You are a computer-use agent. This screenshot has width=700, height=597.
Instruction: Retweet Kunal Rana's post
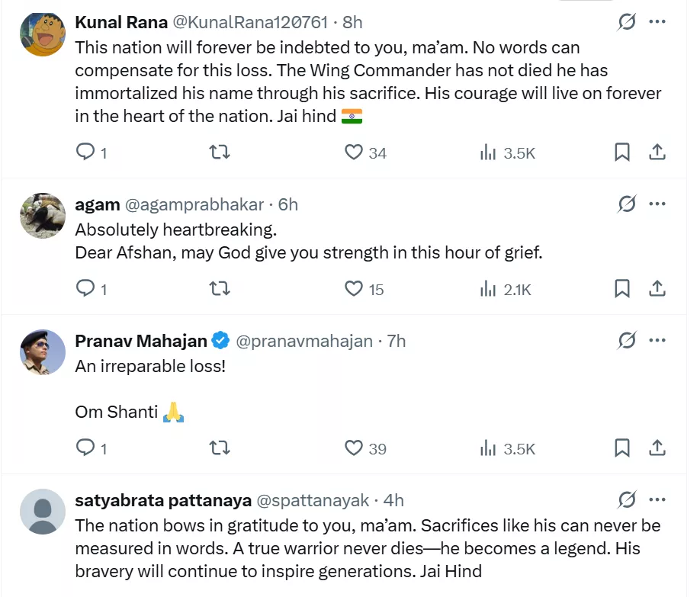219,152
